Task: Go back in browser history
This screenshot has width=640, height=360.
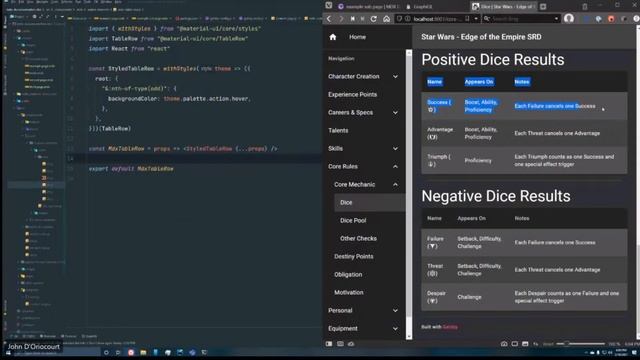Action: pyautogui.click(x=329, y=19)
